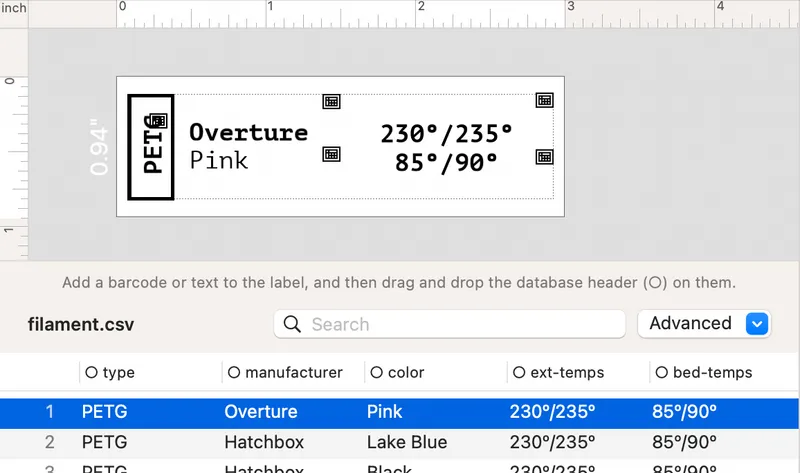The height and width of the screenshot is (473, 800).
Task: Click into the Search field
Action: [449, 324]
